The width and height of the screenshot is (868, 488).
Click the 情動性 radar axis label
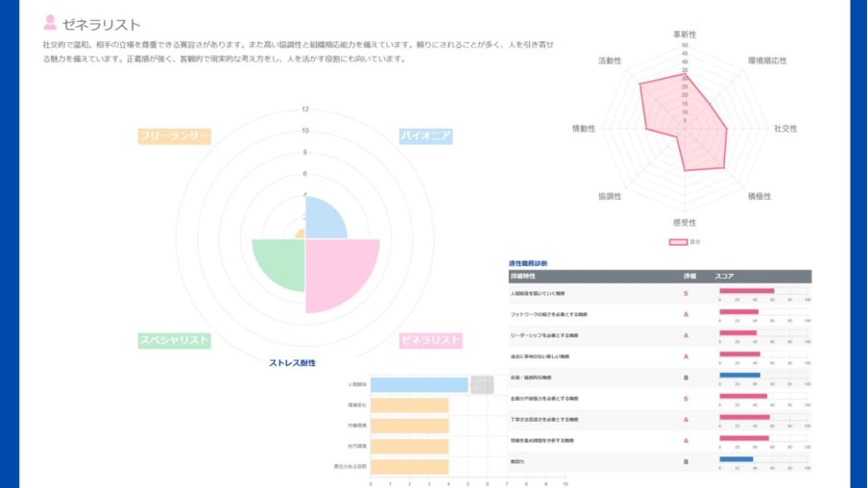pyautogui.click(x=584, y=129)
